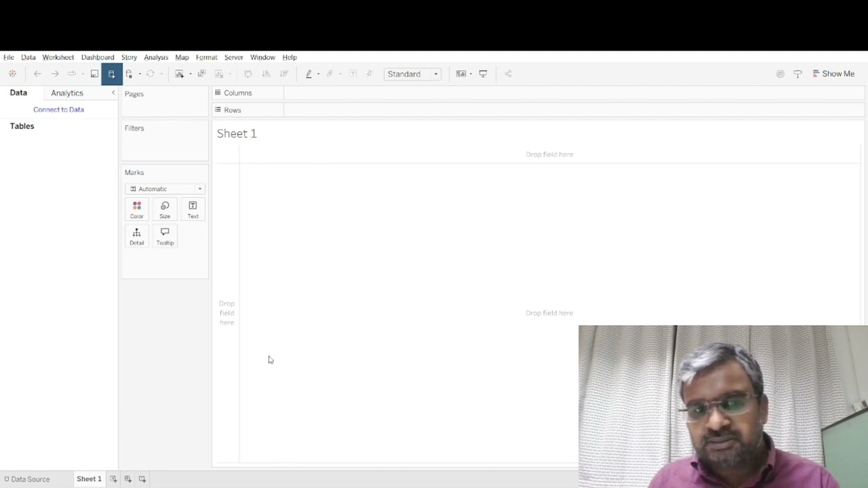The image size is (868, 488).
Task: Click the Highlight pen icon
Action: tap(309, 74)
